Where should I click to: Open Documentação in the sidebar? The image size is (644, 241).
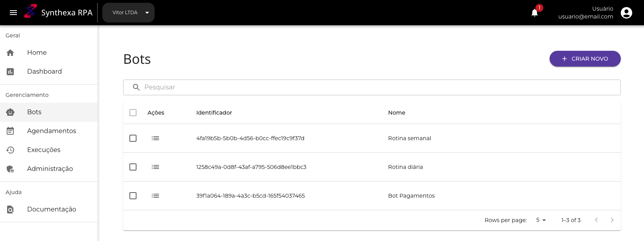point(49,209)
